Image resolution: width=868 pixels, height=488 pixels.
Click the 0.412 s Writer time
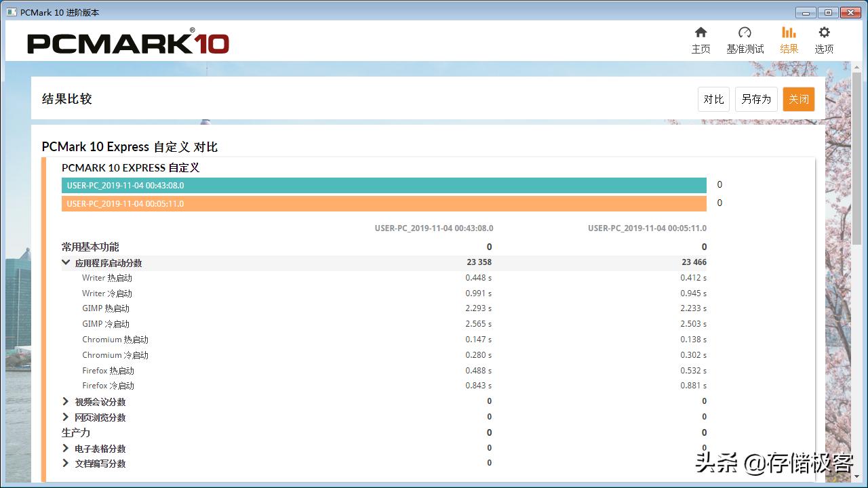[694, 278]
